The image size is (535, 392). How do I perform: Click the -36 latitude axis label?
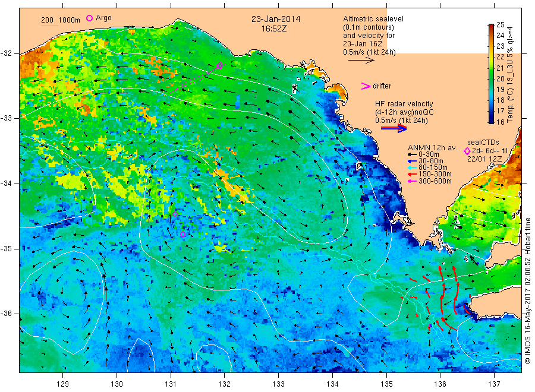coord(6,313)
